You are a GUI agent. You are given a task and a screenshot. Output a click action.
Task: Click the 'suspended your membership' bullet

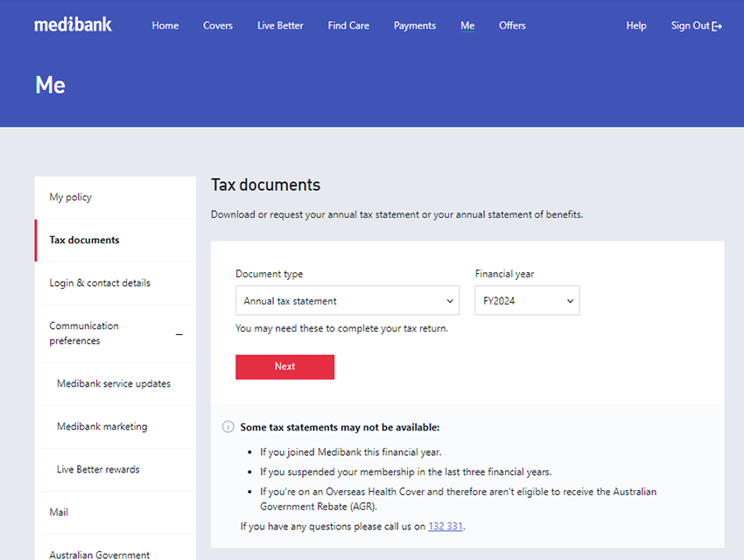point(405,472)
